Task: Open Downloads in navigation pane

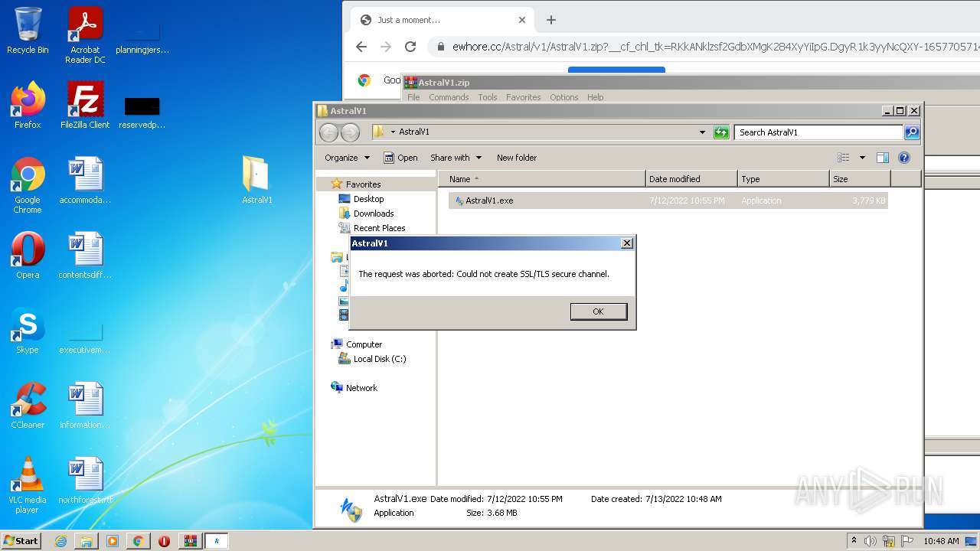Action: 374,214
